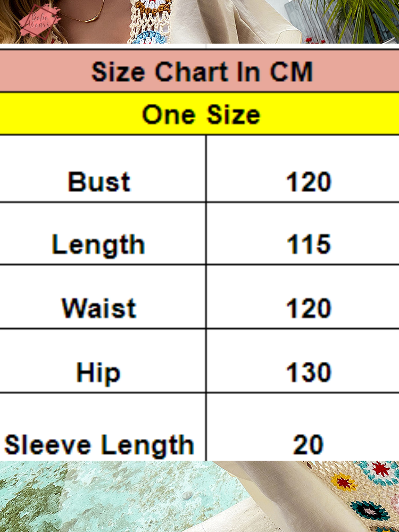Viewport: 399px width, 532px height.
Task: Select the Length value 115
Action: coord(309,244)
